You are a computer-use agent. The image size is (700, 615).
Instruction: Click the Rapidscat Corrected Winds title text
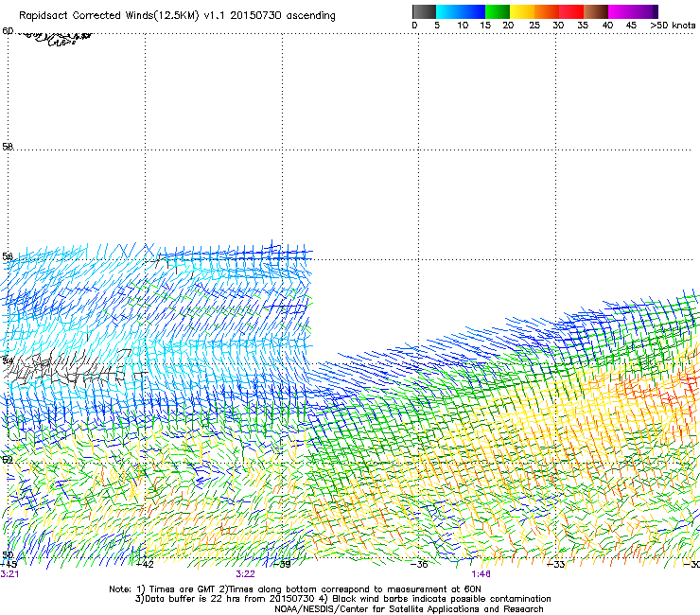point(177,15)
